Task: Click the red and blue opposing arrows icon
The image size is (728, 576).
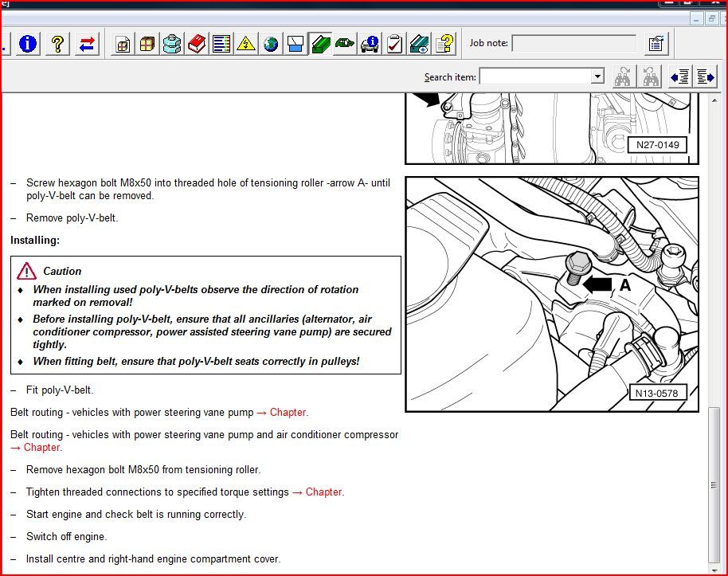Action: click(88, 44)
